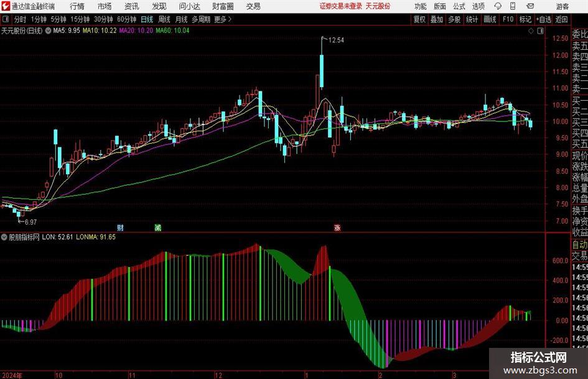Toggle the left panel icon in period bar

point(6,19)
